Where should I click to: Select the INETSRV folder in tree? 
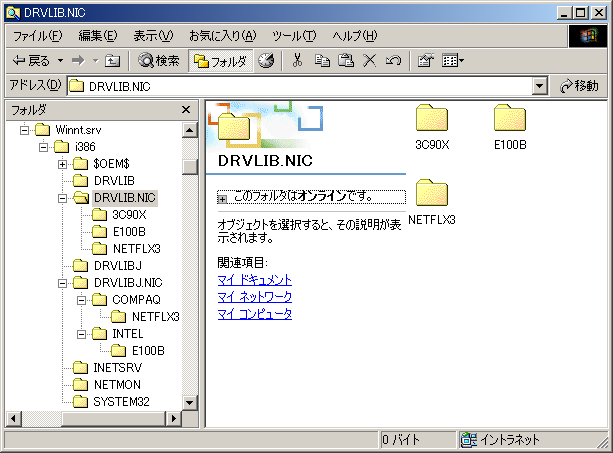pos(118,368)
